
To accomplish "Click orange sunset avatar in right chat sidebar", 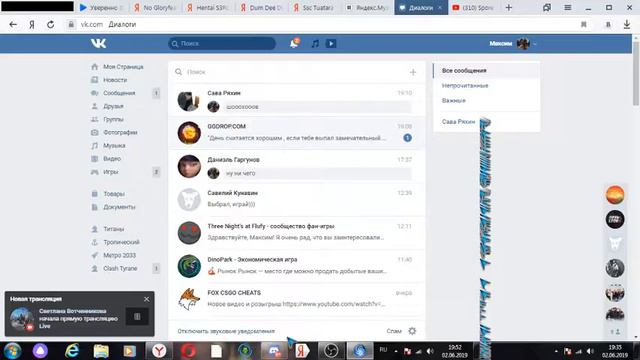I will pos(615,195).
